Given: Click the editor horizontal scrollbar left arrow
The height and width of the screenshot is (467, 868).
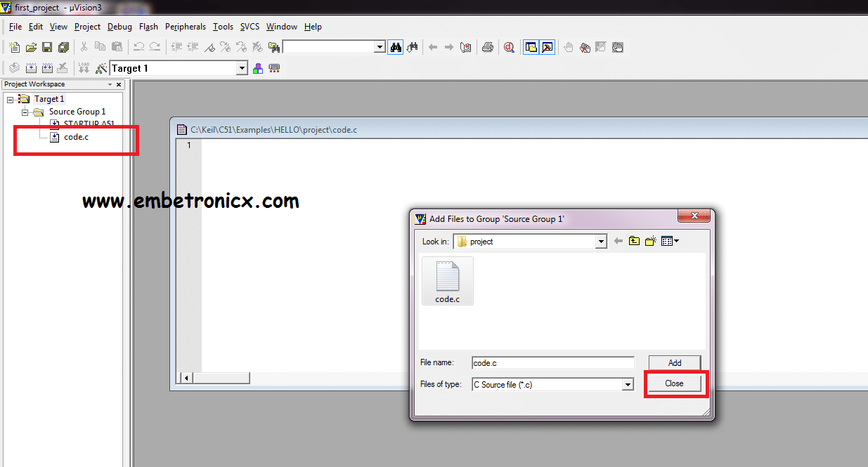Looking at the screenshot, I should [186, 378].
